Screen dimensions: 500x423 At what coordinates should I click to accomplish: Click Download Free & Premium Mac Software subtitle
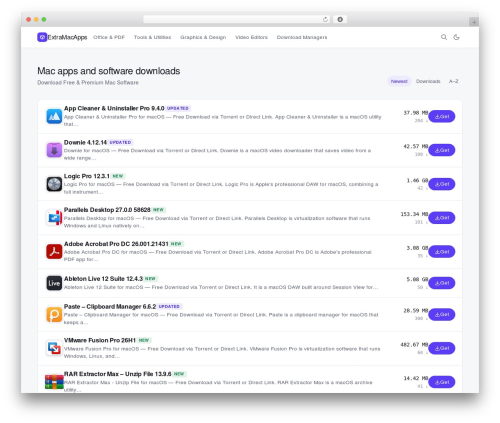(88, 82)
